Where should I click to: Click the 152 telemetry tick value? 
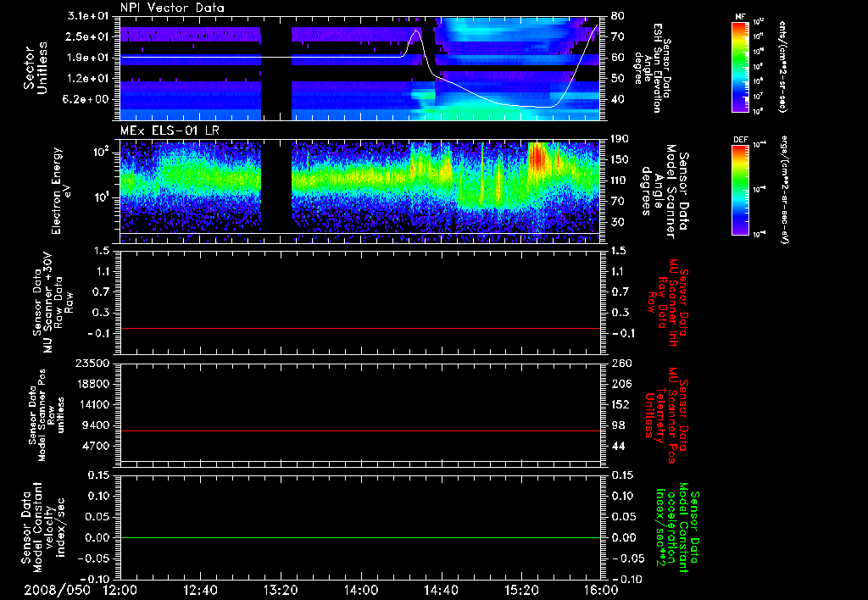click(x=620, y=404)
